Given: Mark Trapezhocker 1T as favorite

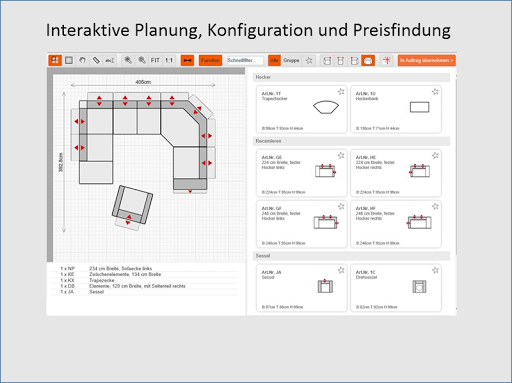Looking at the screenshot, I should [x=341, y=91].
